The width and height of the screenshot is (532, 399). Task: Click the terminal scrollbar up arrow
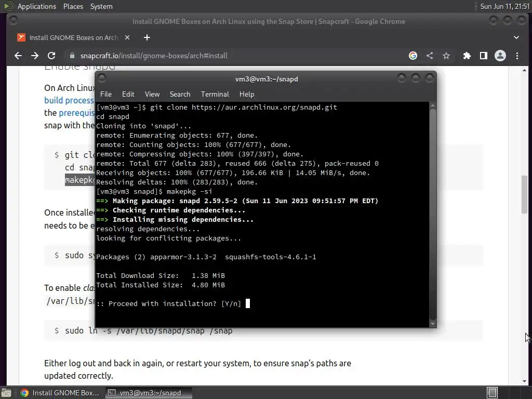(433, 105)
